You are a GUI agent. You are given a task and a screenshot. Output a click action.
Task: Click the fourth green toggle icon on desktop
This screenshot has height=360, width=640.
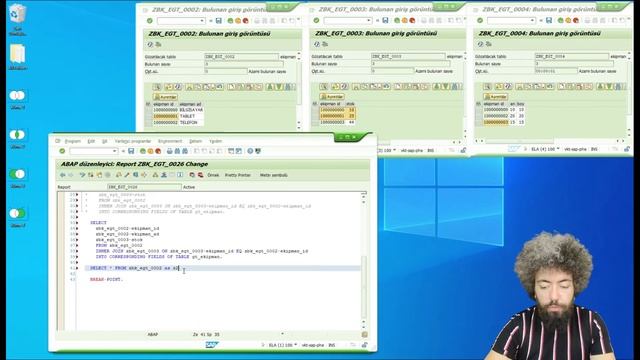tap(17, 213)
